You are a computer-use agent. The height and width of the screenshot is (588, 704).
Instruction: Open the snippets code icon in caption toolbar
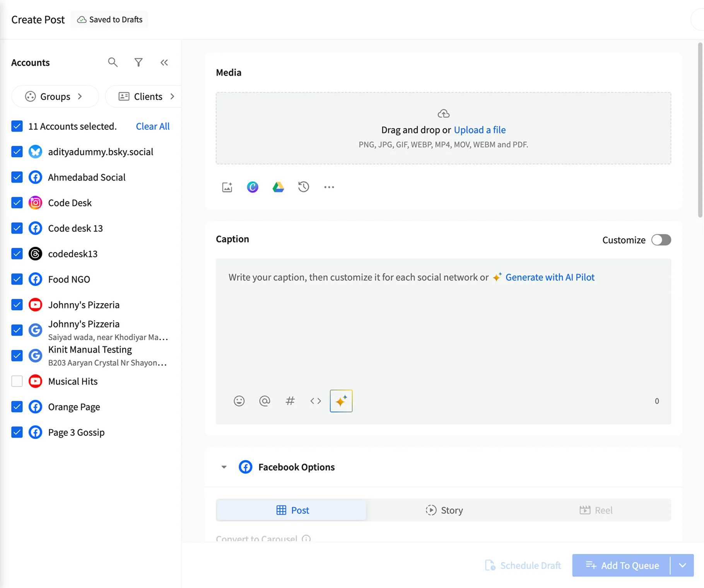(315, 401)
